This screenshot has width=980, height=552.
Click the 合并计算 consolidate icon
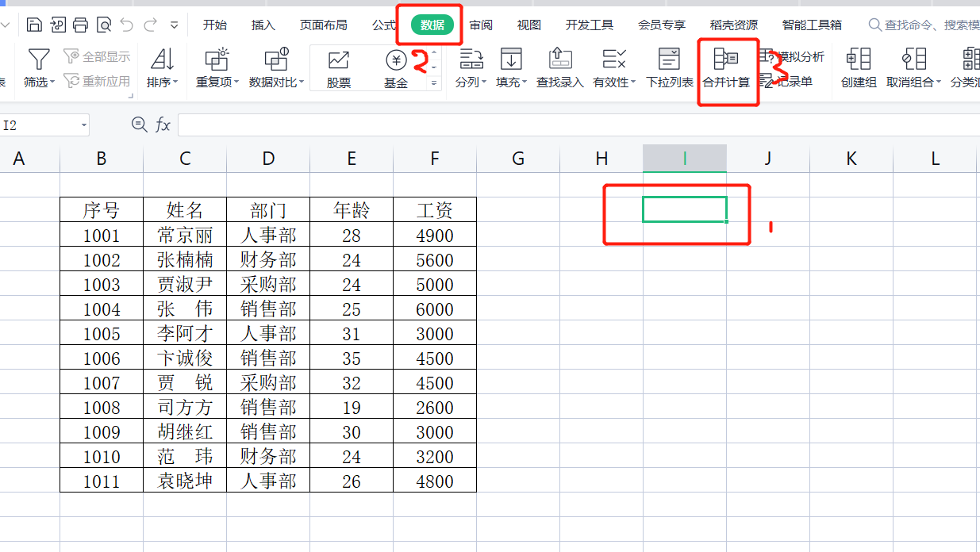(726, 59)
